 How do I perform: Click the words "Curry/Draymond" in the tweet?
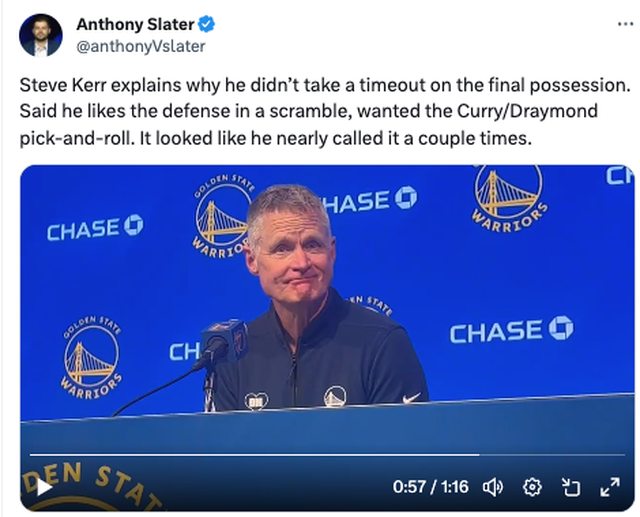(x=479, y=112)
